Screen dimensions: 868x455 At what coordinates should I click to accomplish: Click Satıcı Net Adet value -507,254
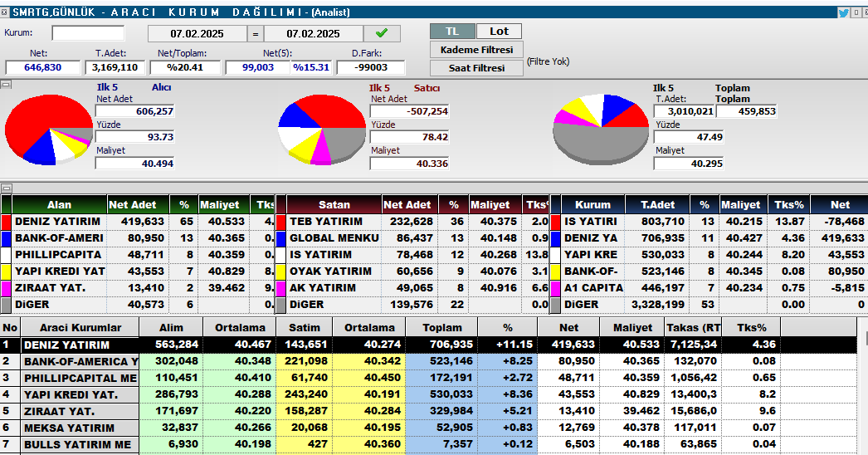[410, 111]
